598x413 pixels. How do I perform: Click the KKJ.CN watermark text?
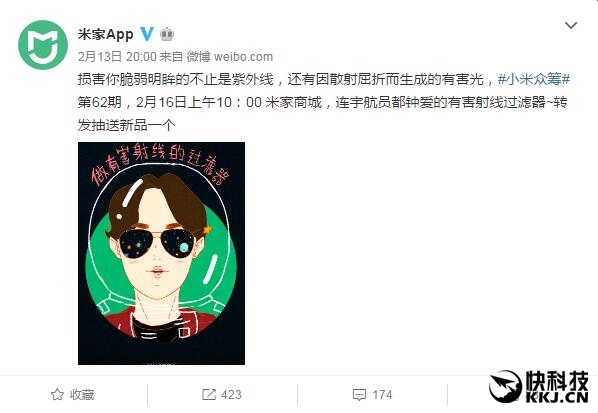point(557,397)
